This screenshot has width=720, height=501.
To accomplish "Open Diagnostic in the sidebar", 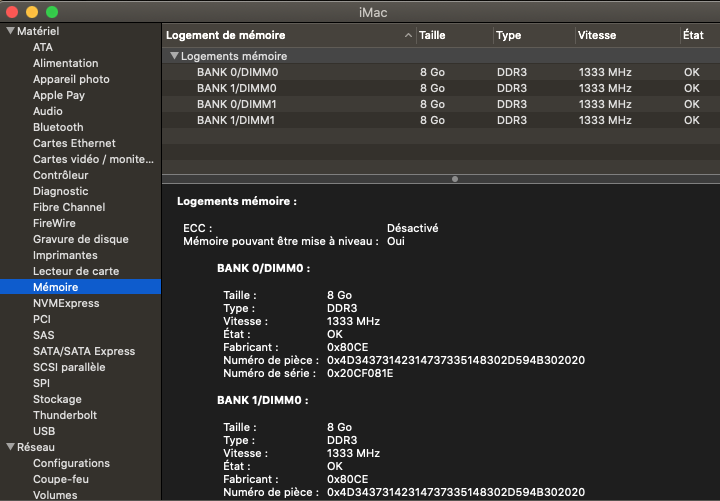I will (x=61, y=191).
